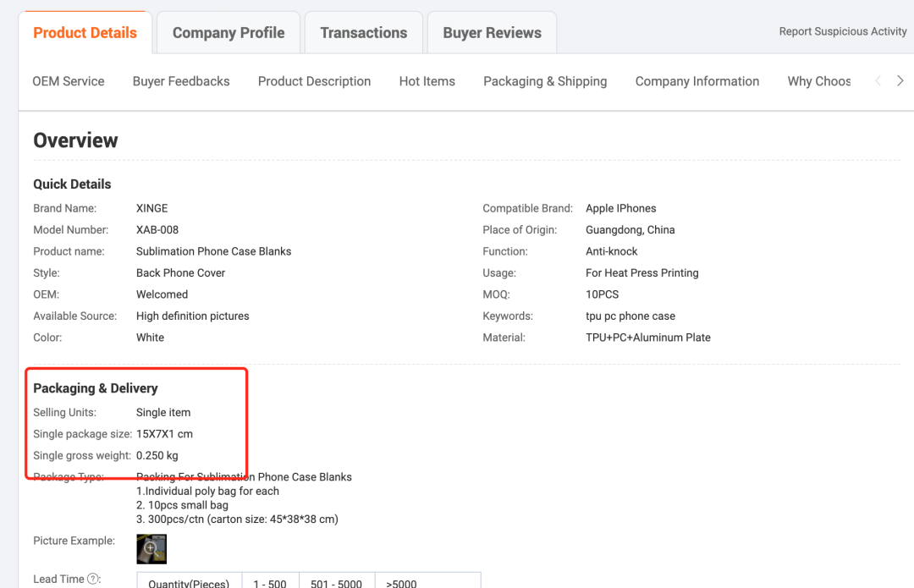Switch to the Company Profile tab

[x=228, y=33]
